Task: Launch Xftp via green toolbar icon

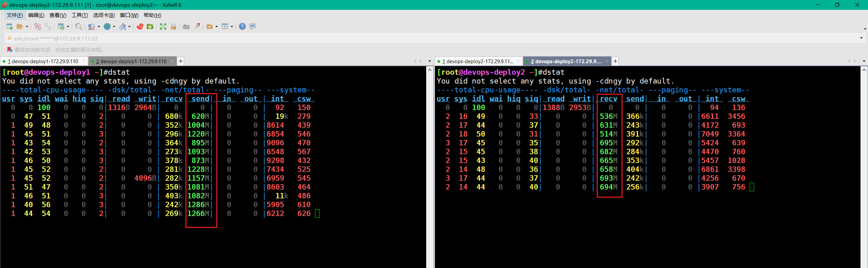Action: 150,26
